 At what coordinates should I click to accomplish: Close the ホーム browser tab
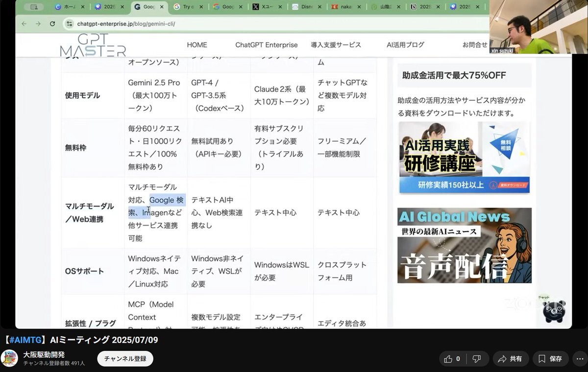pos(82,7)
